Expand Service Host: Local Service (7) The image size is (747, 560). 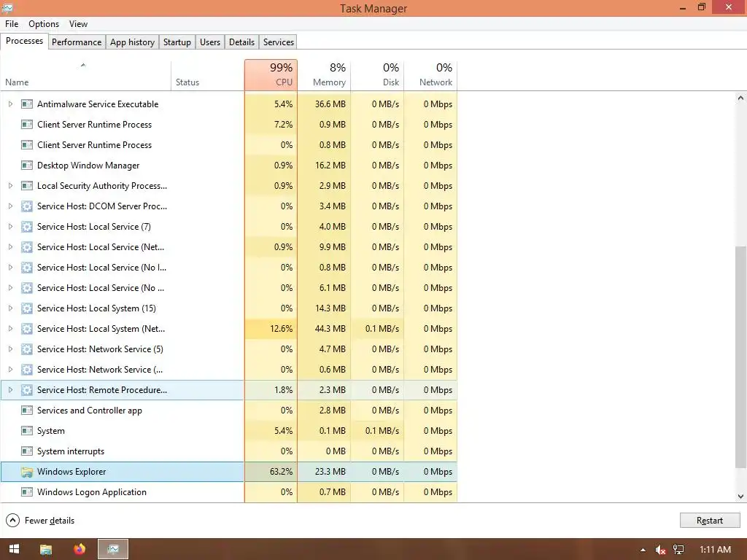(x=10, y=227)
